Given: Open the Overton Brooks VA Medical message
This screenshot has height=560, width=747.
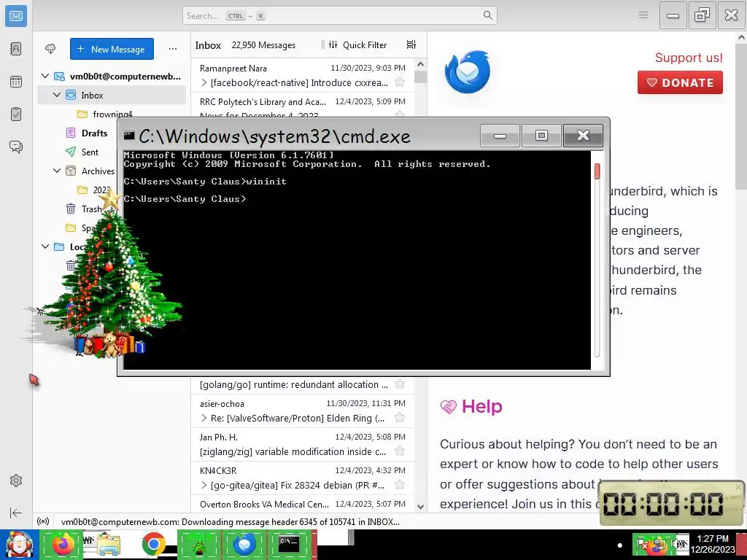Looking at the screenshot, I should point(303,504).
